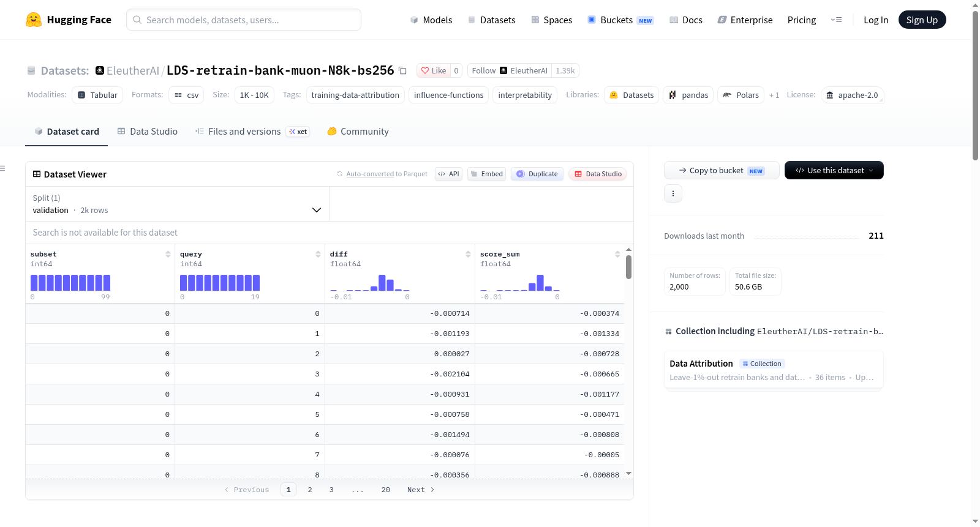Open the apache-2.0 license tag

(x=852, y=95)
